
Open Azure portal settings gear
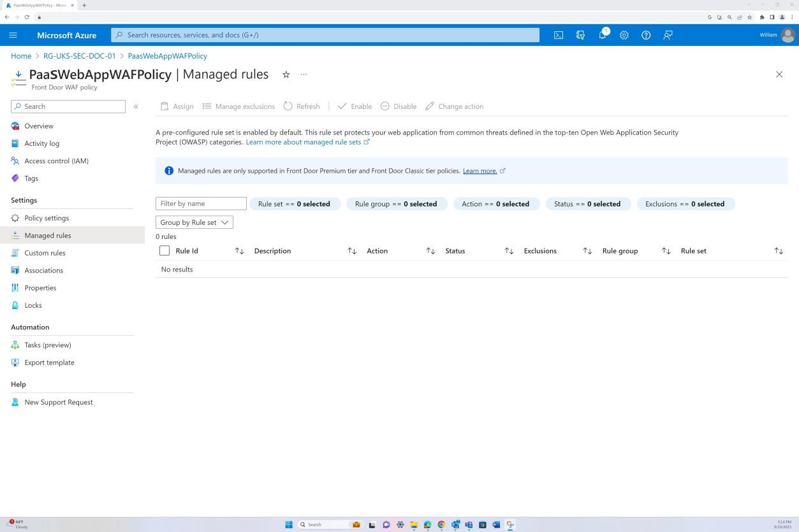click(624, 35)
